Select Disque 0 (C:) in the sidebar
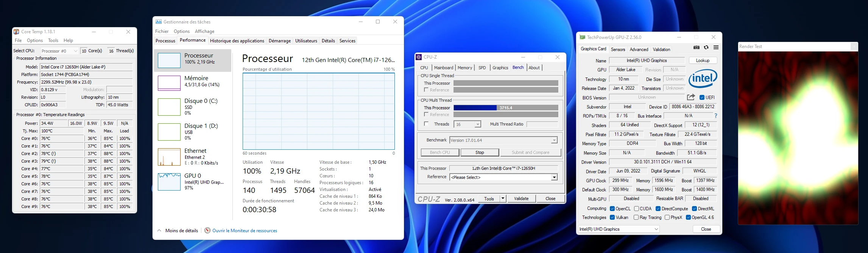The height and width of the screenshot is (253, 868). click(193, 107)
